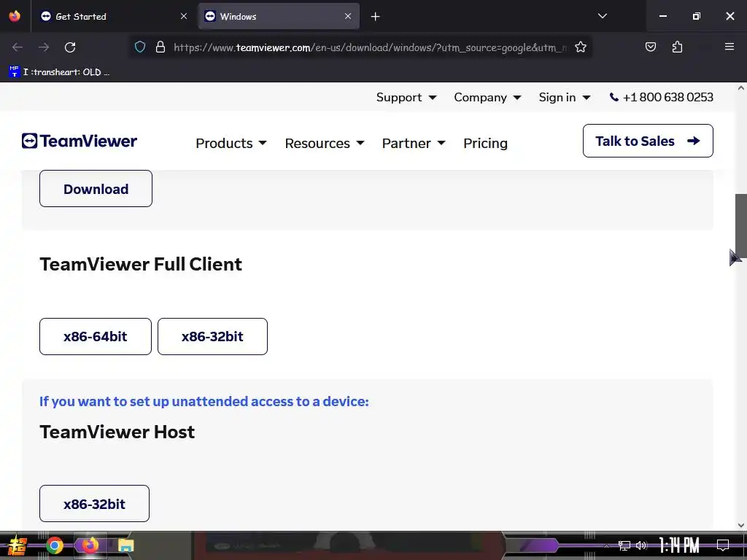This screenshot has width=747, height=560.
Task: Restore down the Firefox window
Action: (x=697, y=16)
